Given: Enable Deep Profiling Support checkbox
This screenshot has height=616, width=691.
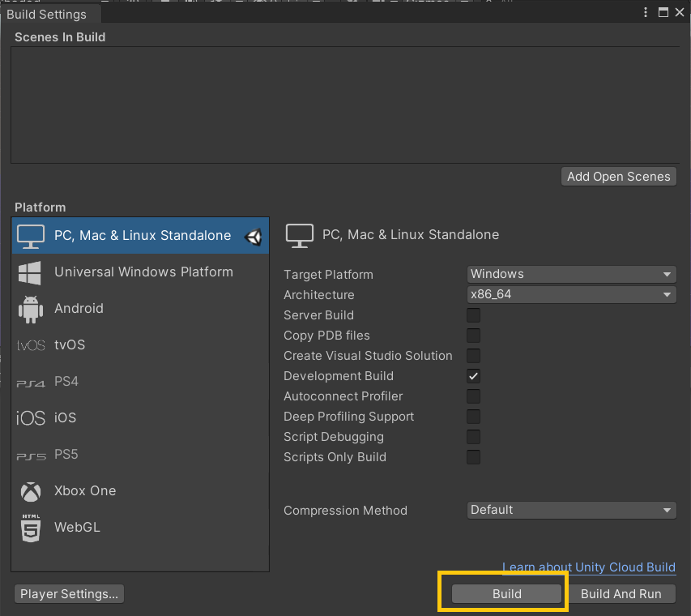Looking at the screenshot, I should point(473,417).
